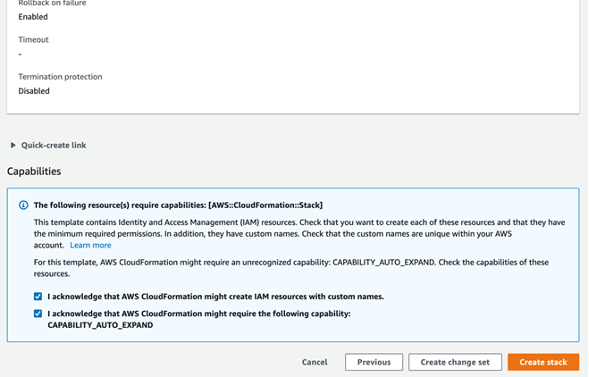Select the Capabilities heading text

(34, 171)
